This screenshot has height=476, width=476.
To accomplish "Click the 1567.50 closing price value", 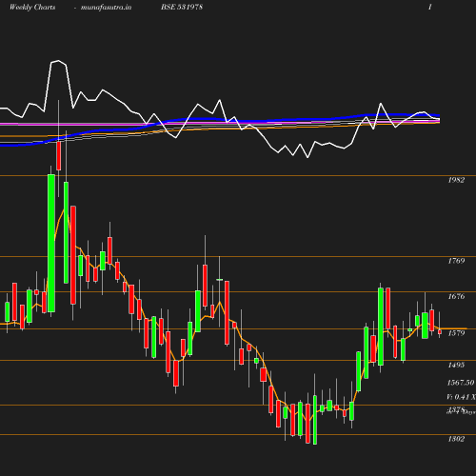I will [x=461, y=383].
